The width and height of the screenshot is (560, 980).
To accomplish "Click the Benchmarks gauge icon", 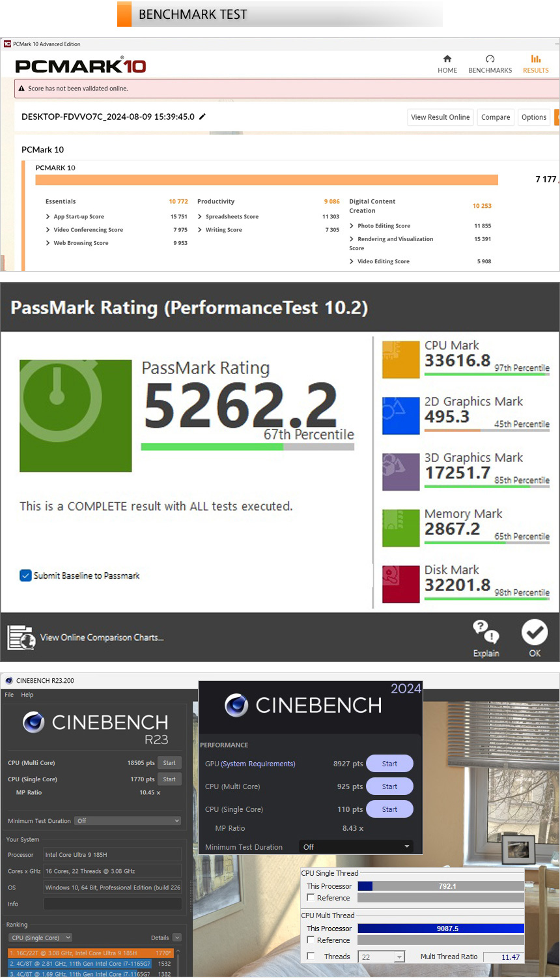I will [490, 59].
